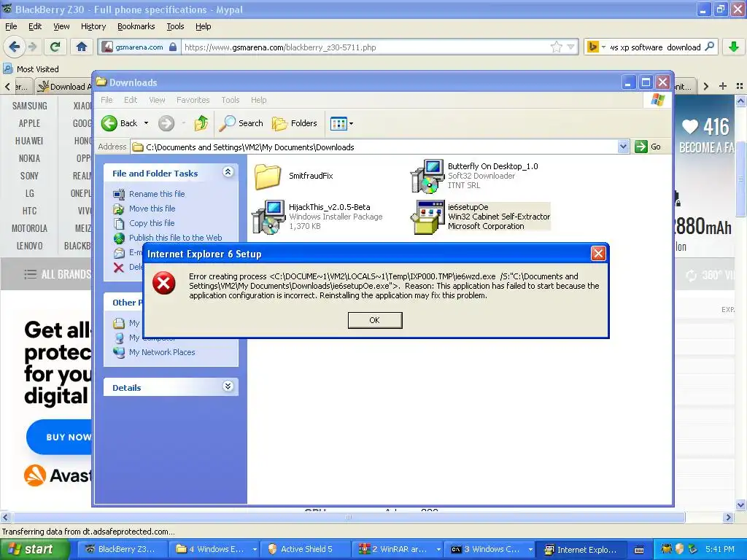This screenshot has width=747, height=560.
Task: Select the ie6setupOe file icon
Action: [427, 217]
